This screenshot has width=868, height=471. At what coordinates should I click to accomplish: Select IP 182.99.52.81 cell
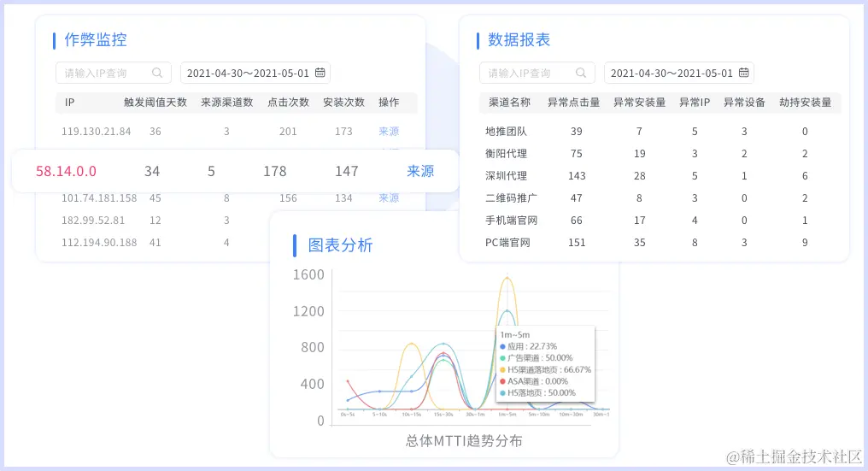click(93, 220)
